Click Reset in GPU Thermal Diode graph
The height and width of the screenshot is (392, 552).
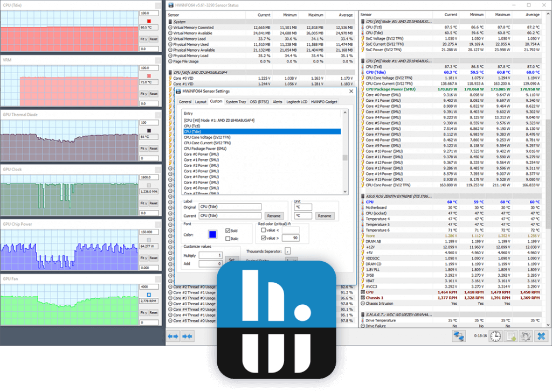click(154, 149)
